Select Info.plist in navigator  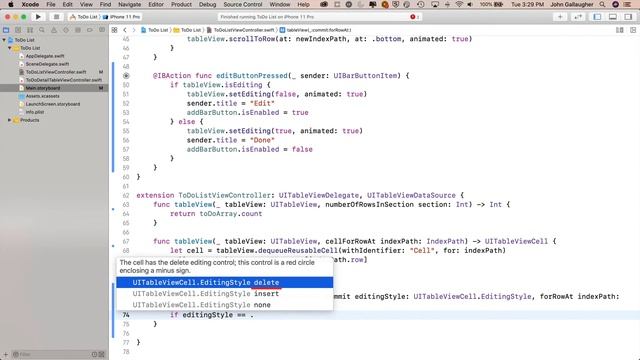click(35, 112)
